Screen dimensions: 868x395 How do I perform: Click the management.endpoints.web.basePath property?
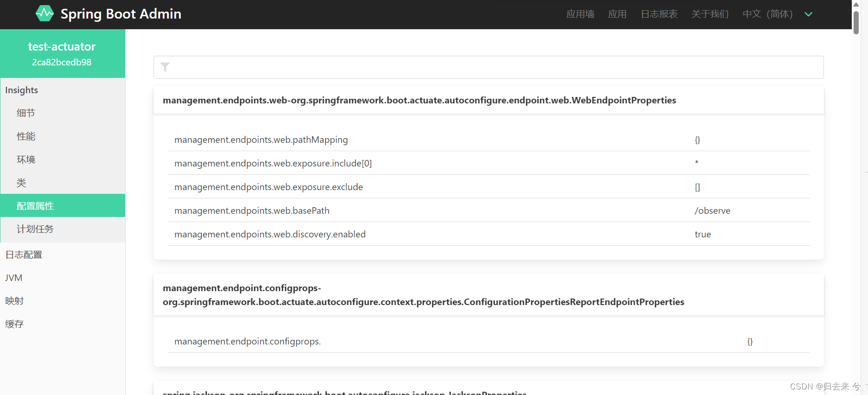click(252, 210)
